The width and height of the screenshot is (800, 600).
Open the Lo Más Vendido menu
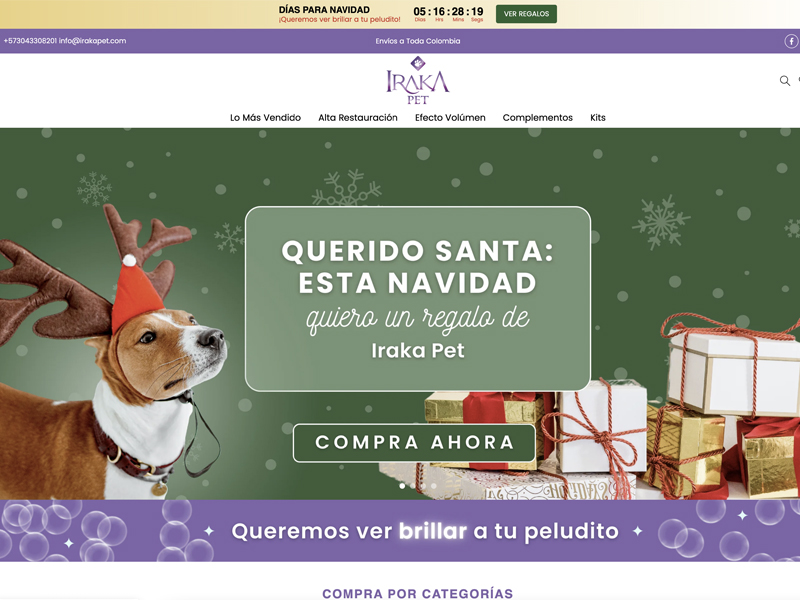[265, 118]
